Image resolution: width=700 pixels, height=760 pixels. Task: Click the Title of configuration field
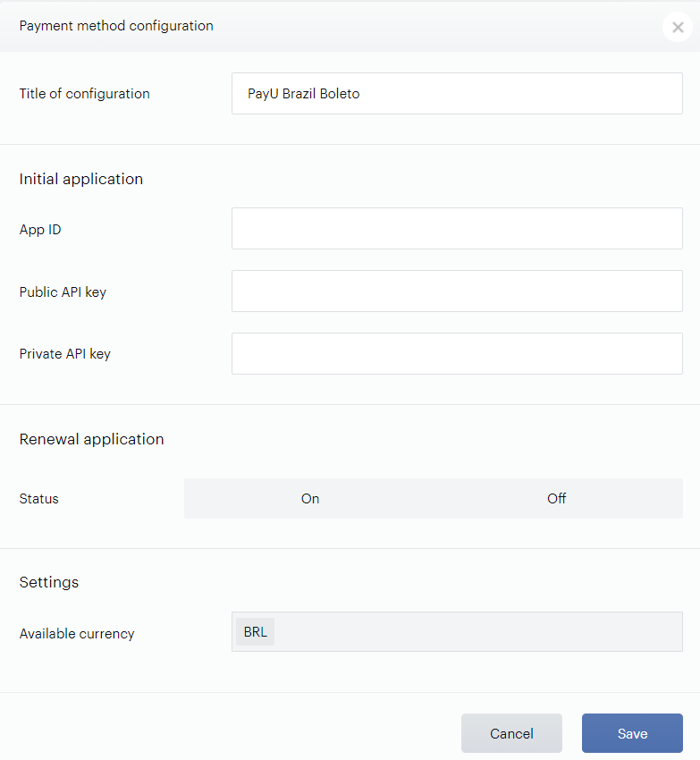pos(457,94)
